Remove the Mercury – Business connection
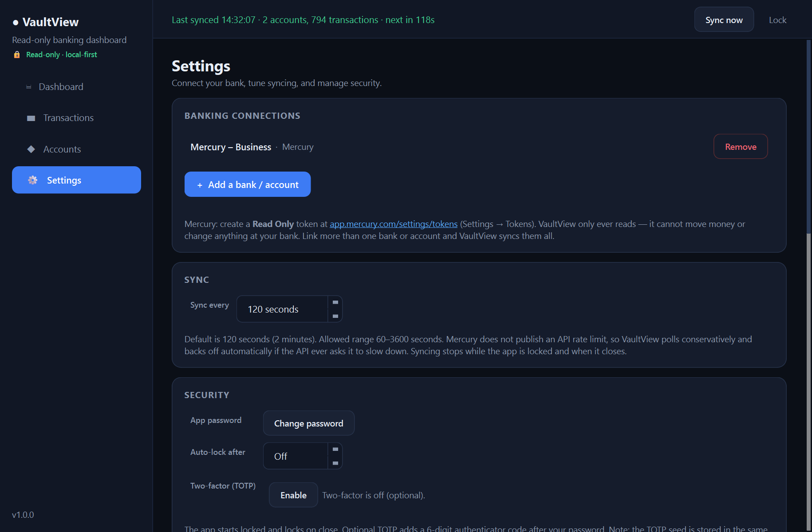The height and width of the screenshot is (532, 812). pos(741,147)
